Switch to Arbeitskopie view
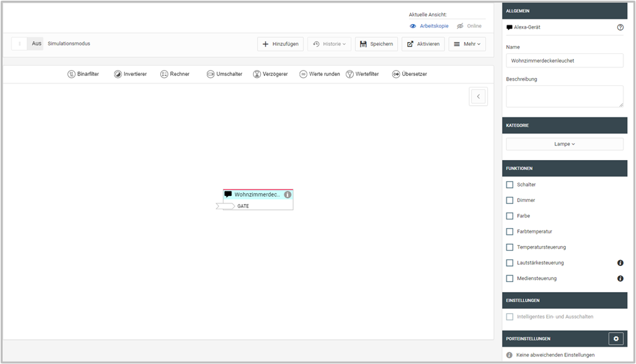 click(429, 26)
